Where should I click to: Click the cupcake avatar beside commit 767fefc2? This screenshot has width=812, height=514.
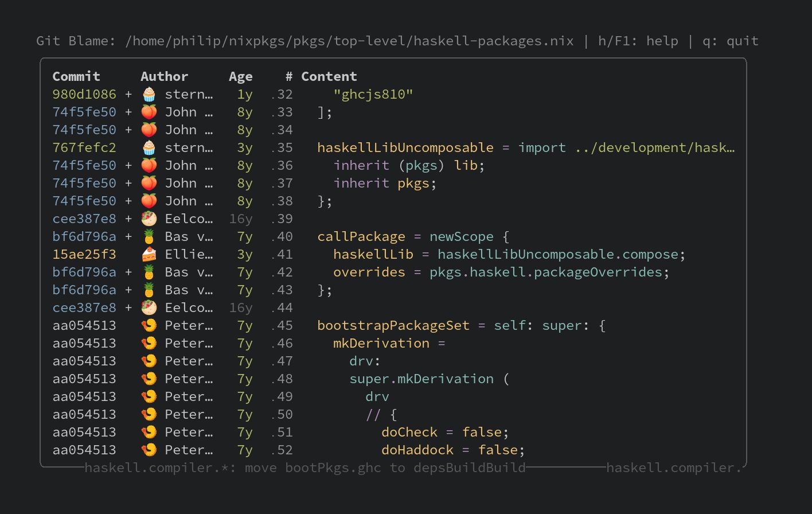coord(149,147)
